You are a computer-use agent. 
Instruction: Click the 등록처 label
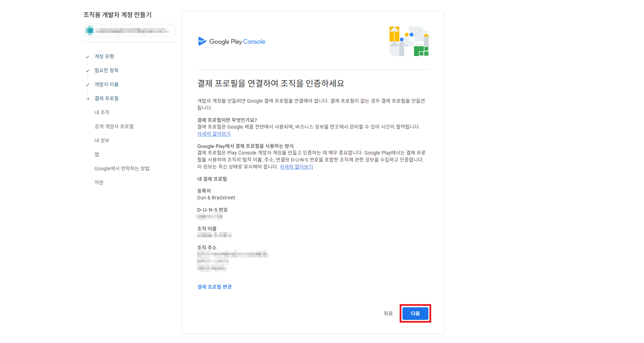point(204,191)
